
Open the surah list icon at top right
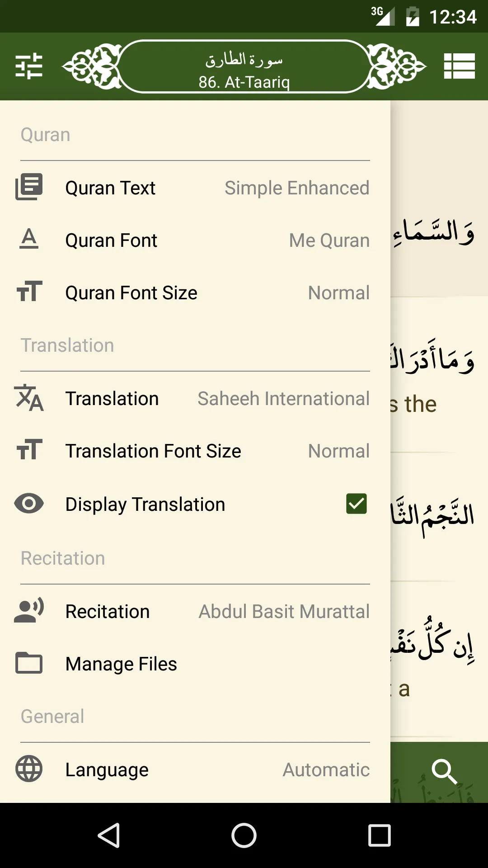459,66
